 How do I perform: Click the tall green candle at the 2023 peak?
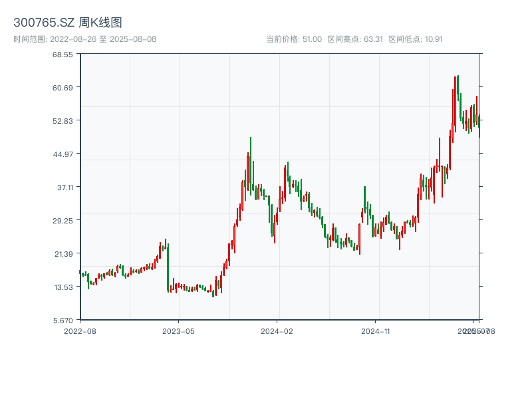(251, 166)
